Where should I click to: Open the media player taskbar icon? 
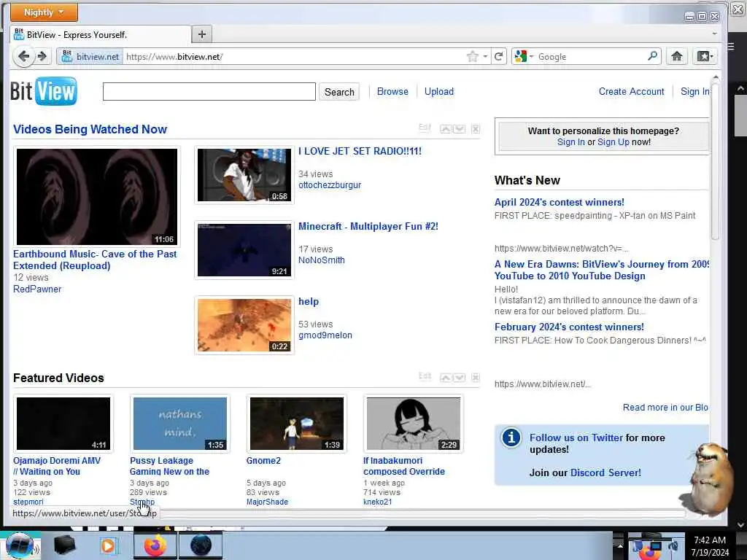pyautogui.click(x=108, y=545)
